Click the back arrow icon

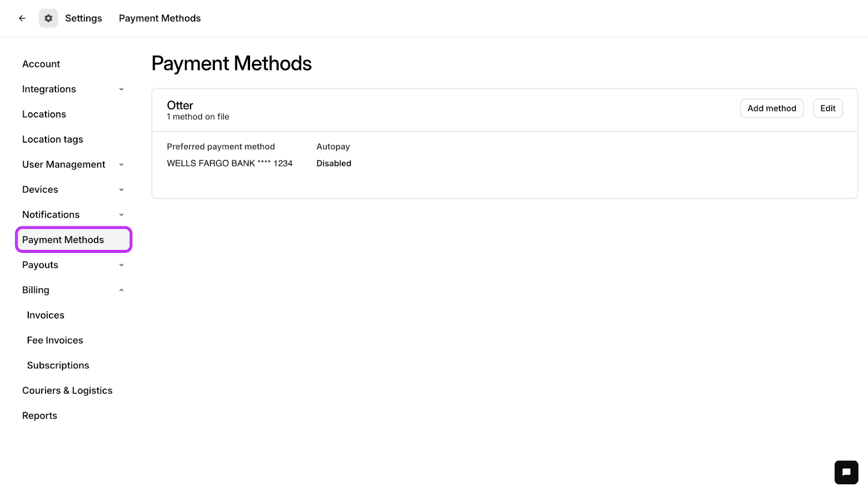[22, 18]
